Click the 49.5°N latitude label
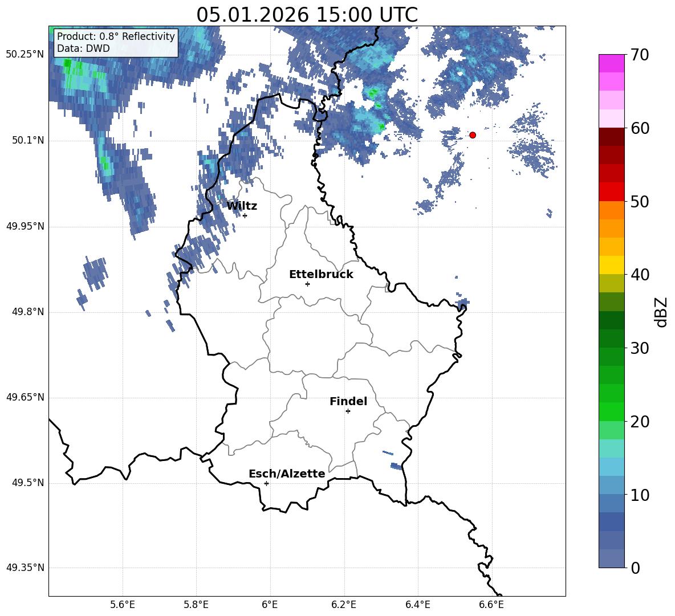Viewport: 675px width, 616px height. [x=27, y=483]
